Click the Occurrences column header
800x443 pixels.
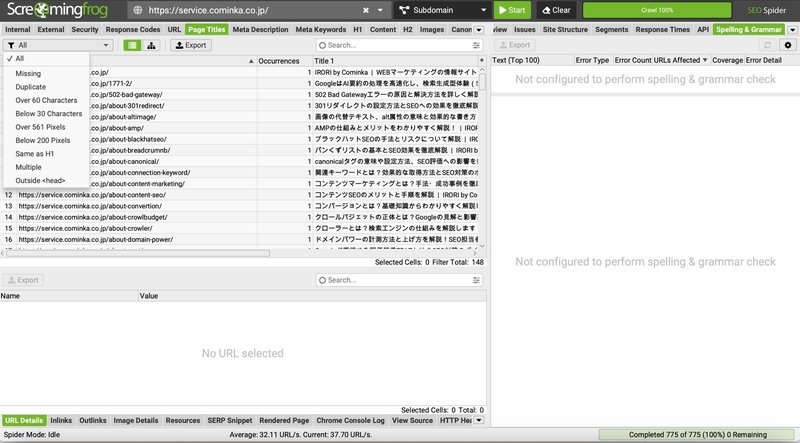(277, 61)
